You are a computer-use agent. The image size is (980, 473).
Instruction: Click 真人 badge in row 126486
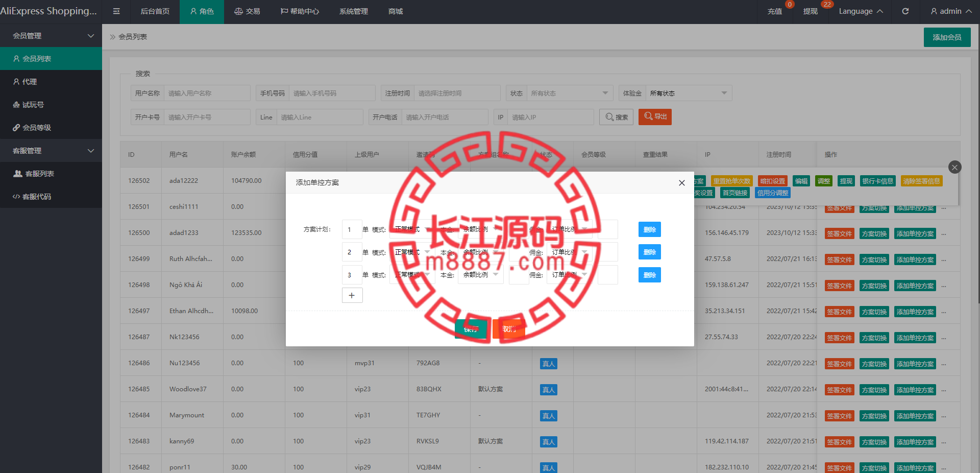pos(548,364)
